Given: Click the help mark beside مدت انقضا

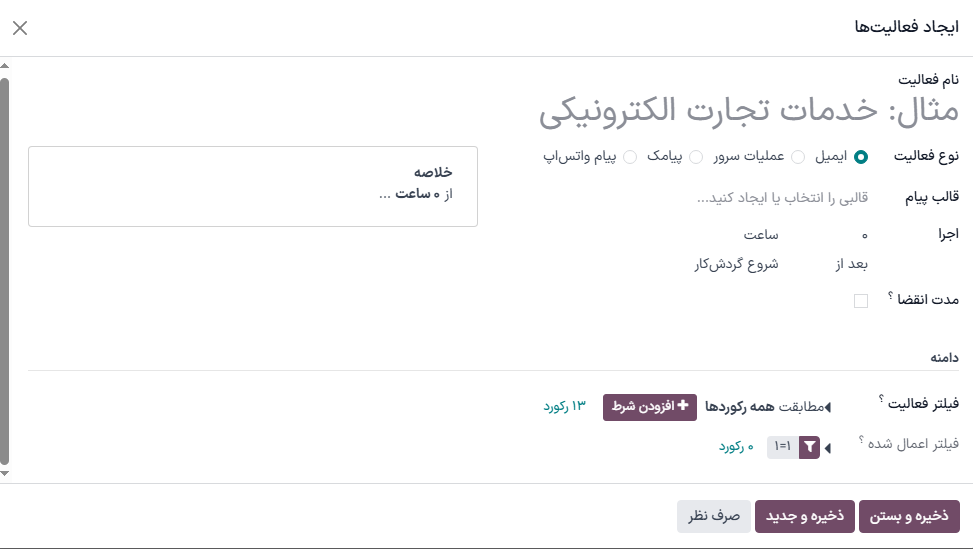Looking at the screenshot, I should click(x=889, y=295).
